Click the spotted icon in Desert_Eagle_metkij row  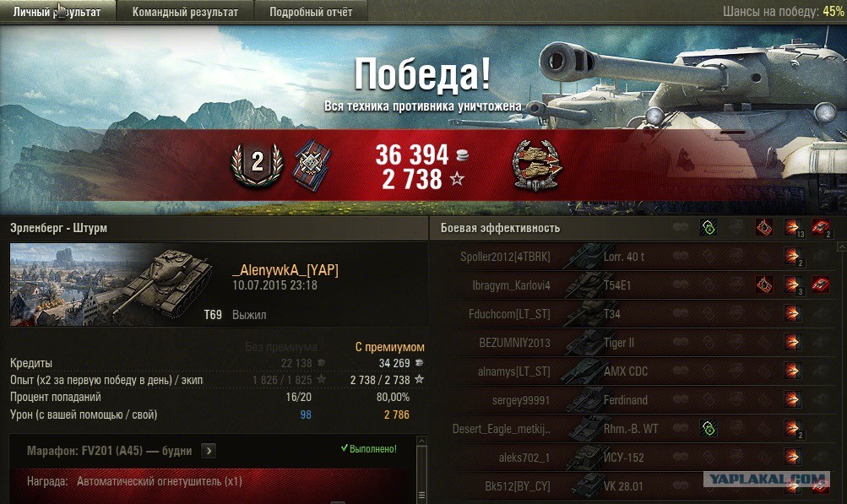click(709, 428)
